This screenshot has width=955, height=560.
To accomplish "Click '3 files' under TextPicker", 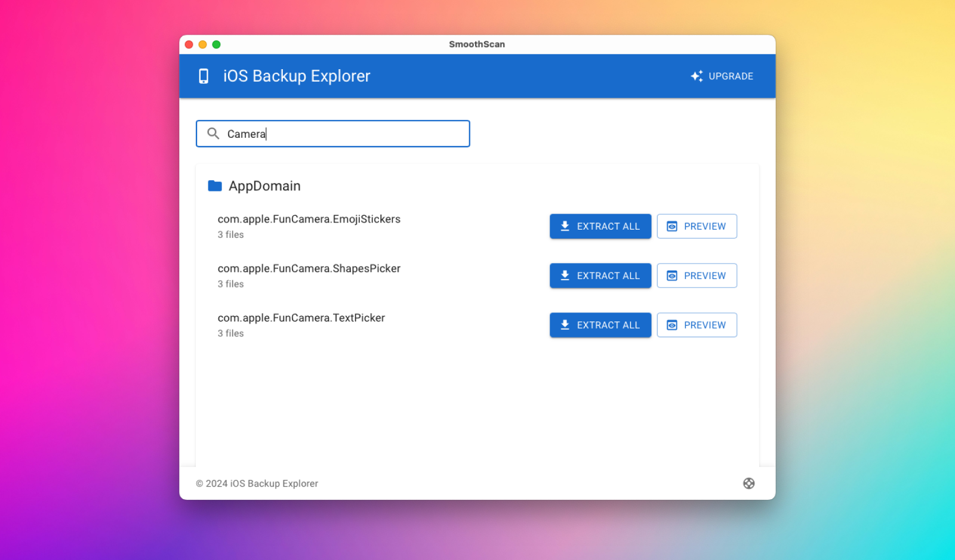I will [230, 333].
